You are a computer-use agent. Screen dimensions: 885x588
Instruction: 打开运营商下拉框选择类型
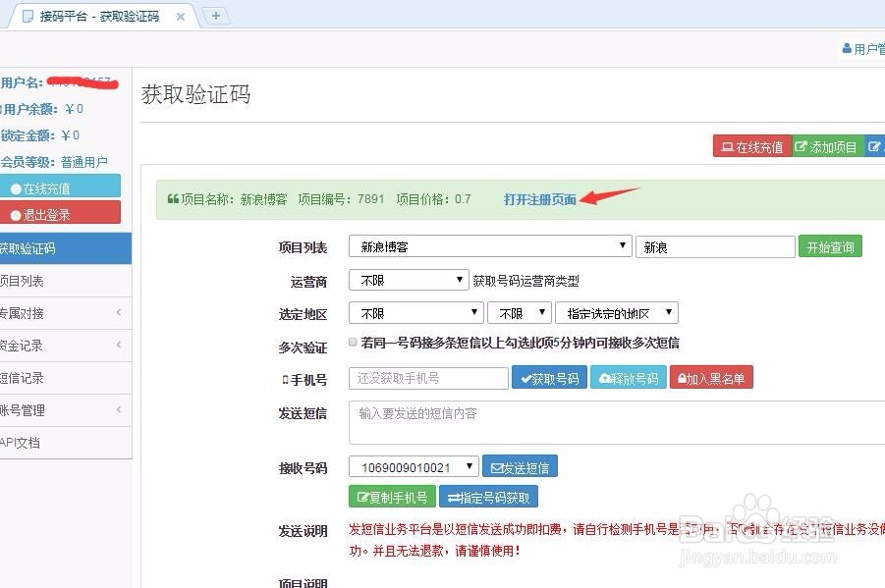tap(408, 279)
